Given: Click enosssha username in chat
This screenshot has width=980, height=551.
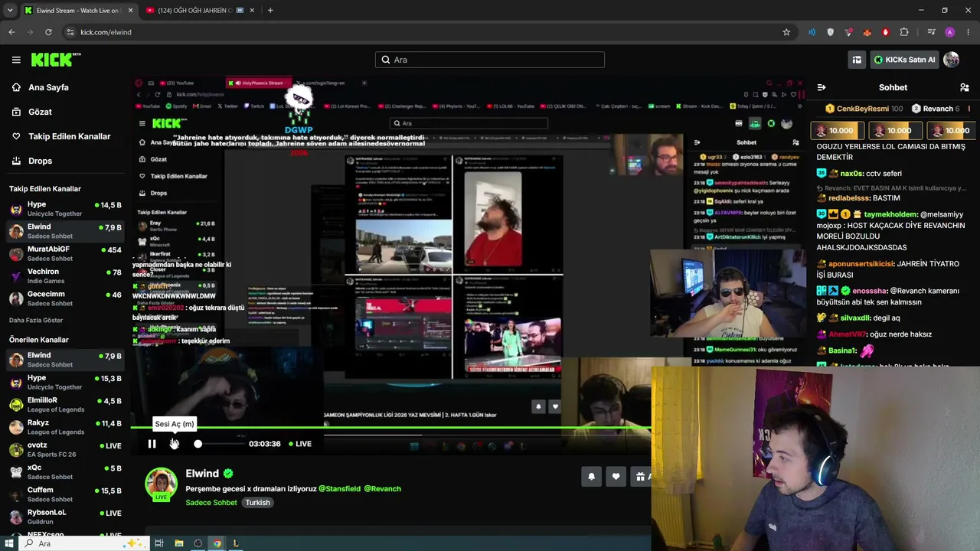Looking at the screenshot, I should pyautogui.click(x=870, y=292).
